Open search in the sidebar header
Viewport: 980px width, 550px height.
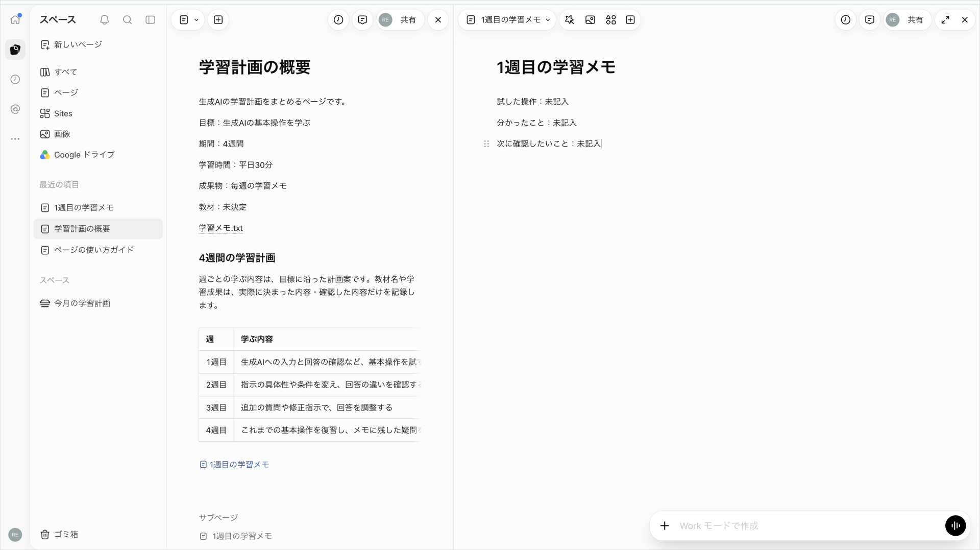pos(128,20)
